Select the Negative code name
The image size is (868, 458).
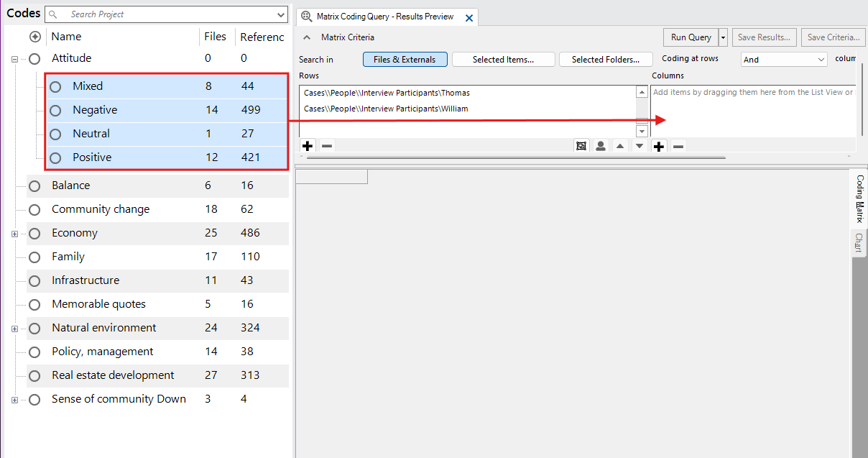[x=95, y=110]
